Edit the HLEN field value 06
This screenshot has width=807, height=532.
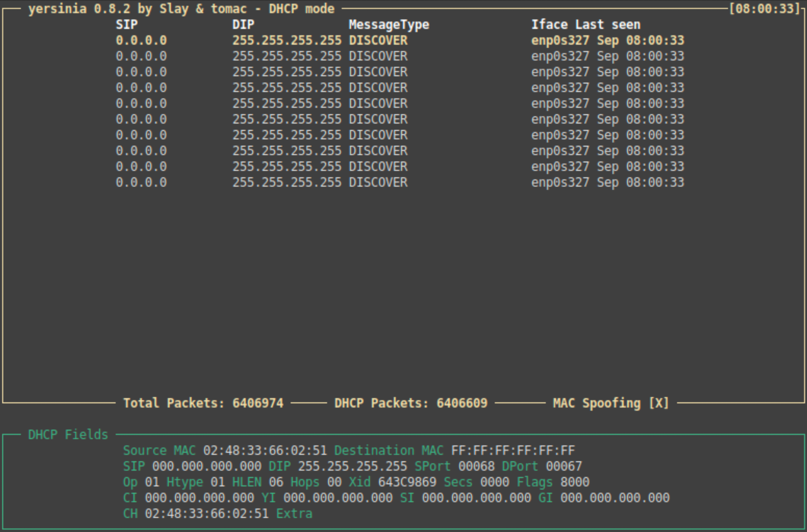[x=276, y=482]
